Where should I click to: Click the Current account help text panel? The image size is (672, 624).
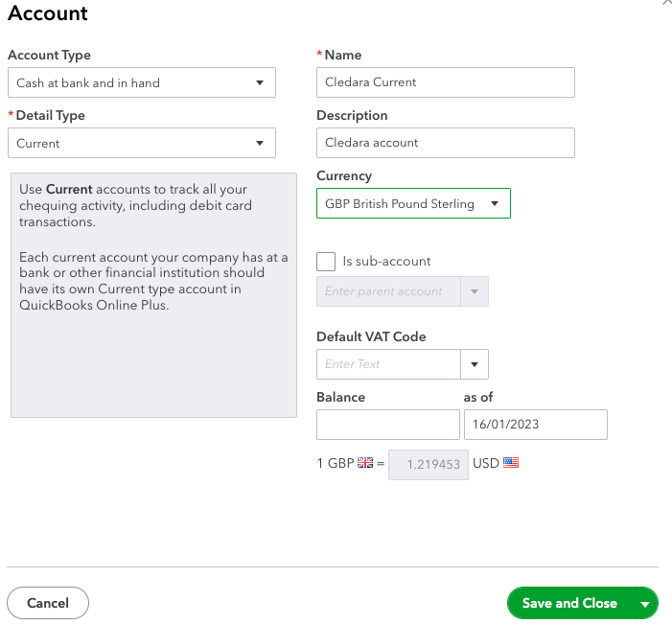[153, 294]
